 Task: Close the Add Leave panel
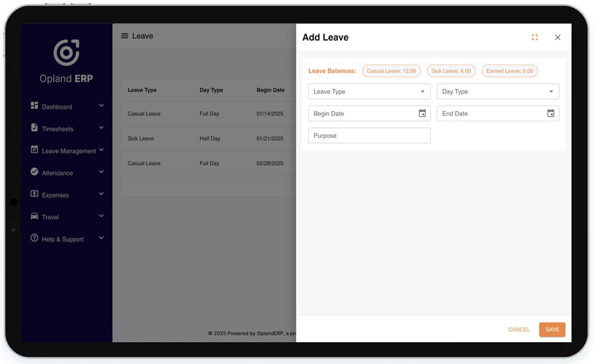coord(558,38)
